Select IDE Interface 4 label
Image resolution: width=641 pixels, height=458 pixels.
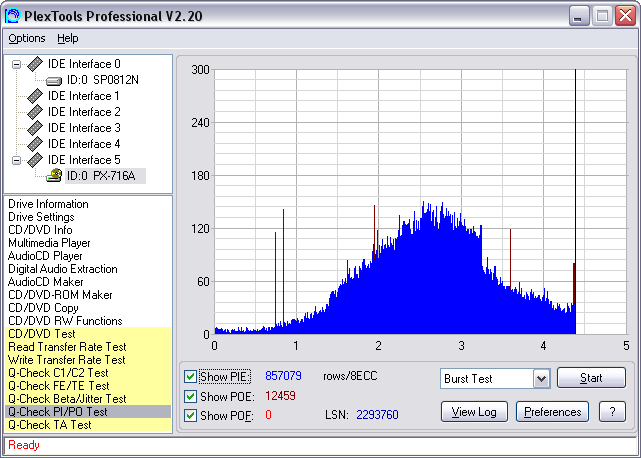(84, 144)
